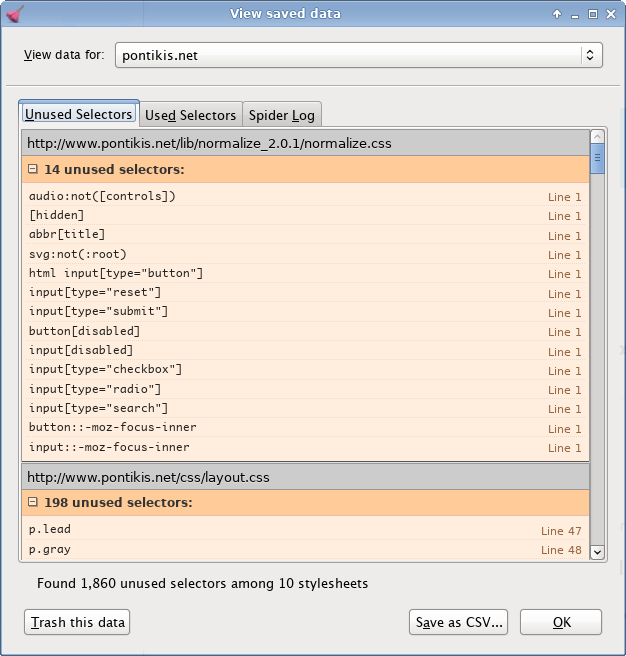Confirm with the OK button
Screen dimensions: 626x656
click(561, 622)
